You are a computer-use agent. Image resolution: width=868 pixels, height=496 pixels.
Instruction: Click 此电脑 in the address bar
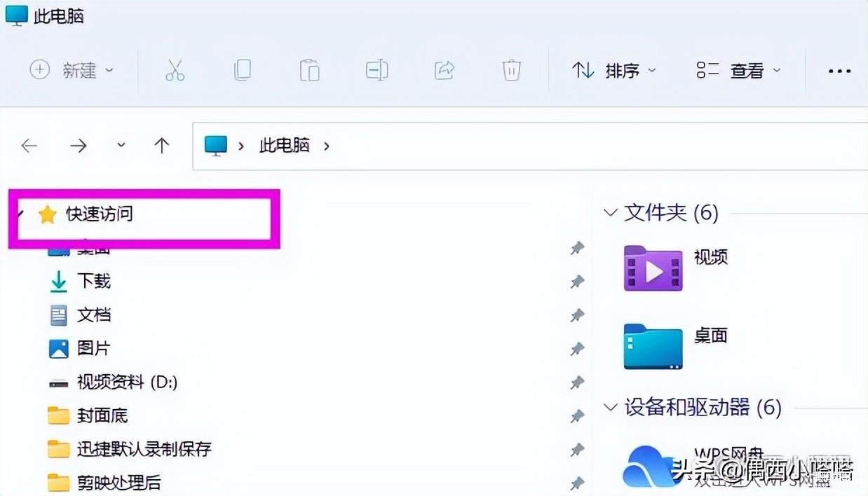(x=284, y=145)
